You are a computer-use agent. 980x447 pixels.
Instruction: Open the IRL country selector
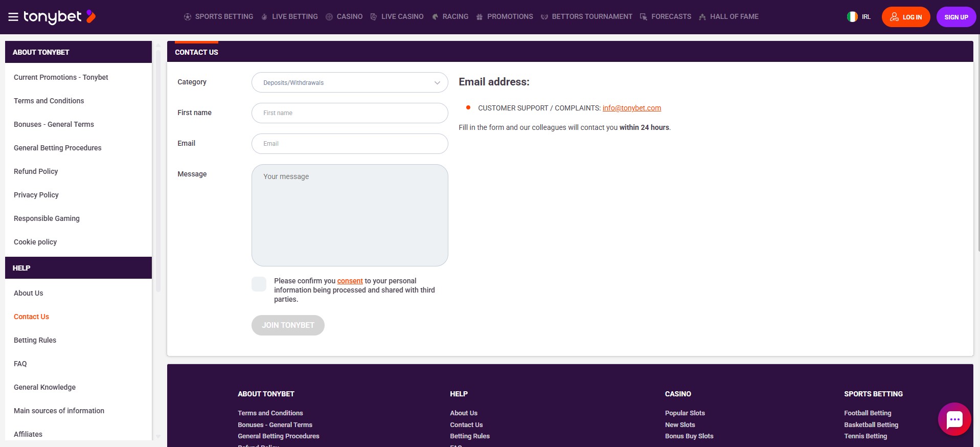[866, 17]
